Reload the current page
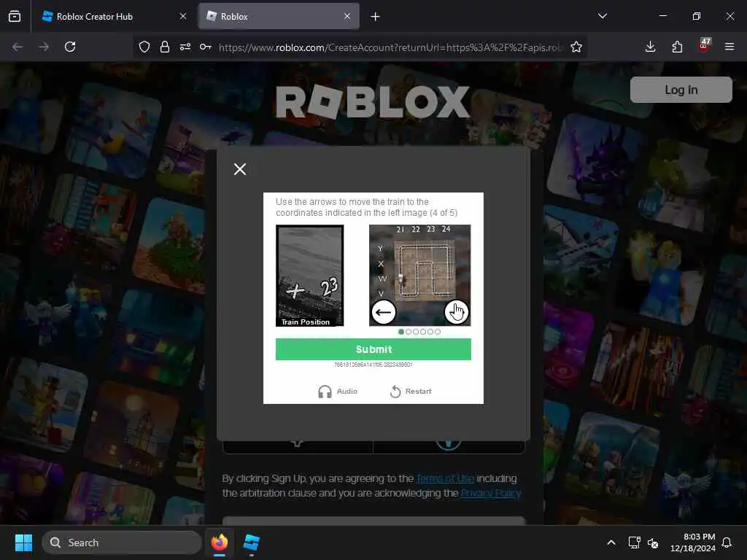Image resolution: width=747 pixels, height=560 pixels. pos(70,47)
